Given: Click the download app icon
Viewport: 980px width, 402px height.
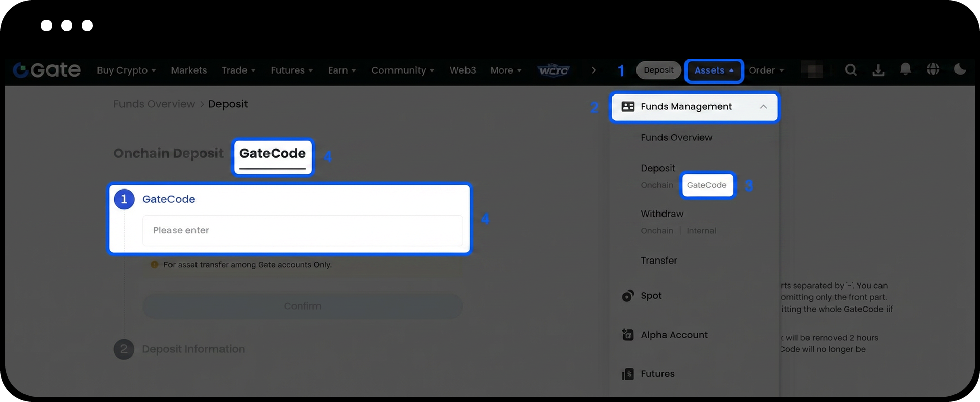Looking at the screenshot, I should [x=878, y=70].
